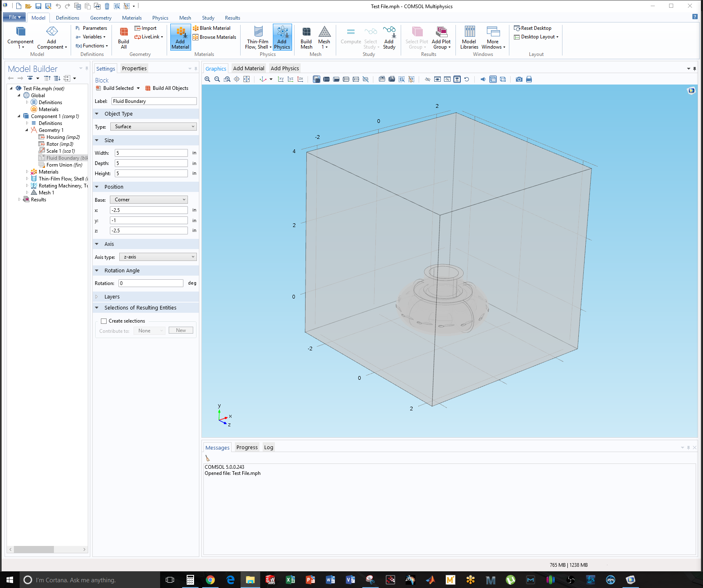Open Model Libraries from the ribbon
703x588 pixels.
coord(469,38)
